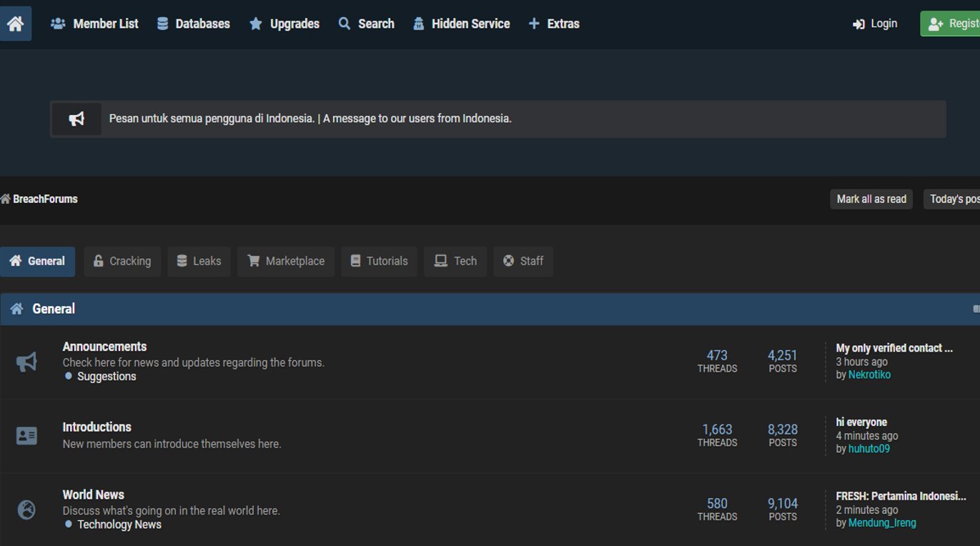Click the Upgrades star icon
Screen dimensions: 980x546
pos(255,24)
